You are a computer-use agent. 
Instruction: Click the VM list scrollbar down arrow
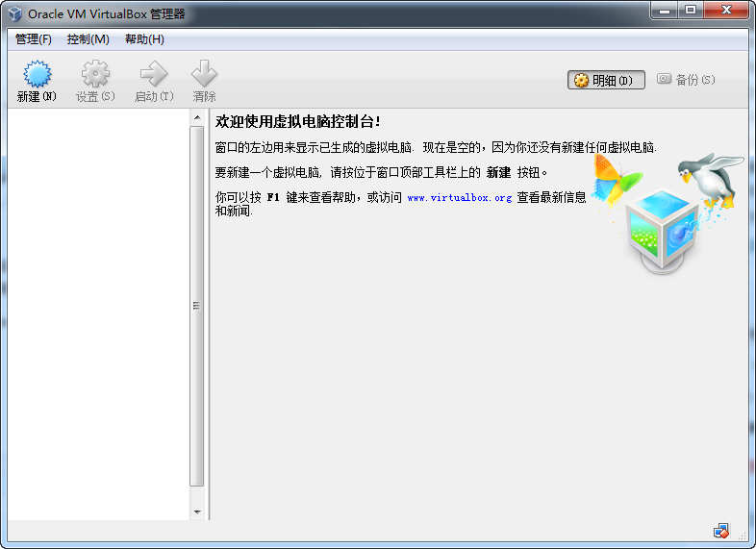coord(197,512)
